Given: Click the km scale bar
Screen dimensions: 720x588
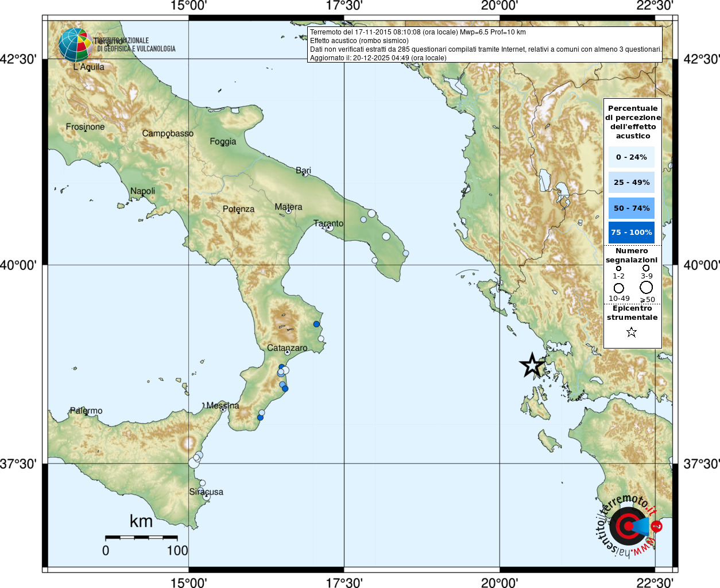Looking at the screenshot, I should pyautogui.click(x=141, y=537).
